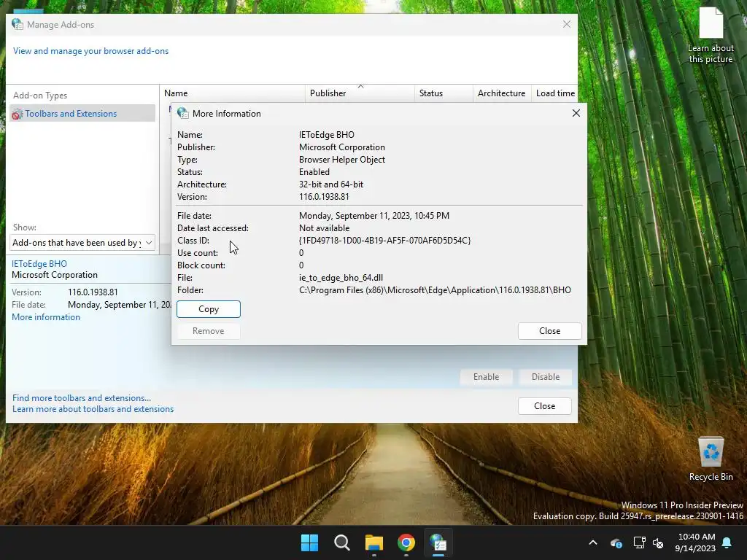Screen dimensions: 747x560
Task: Open Find more toolbars and extensions link
Action: pyautogui.click(x=82, y=398)
